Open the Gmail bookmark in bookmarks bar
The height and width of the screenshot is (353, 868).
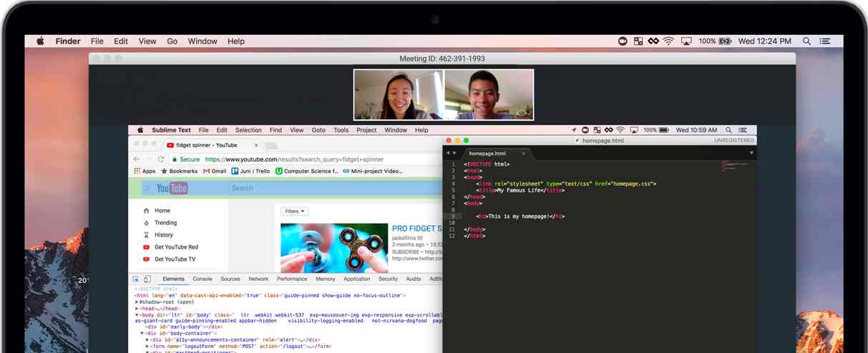point(215,171)
